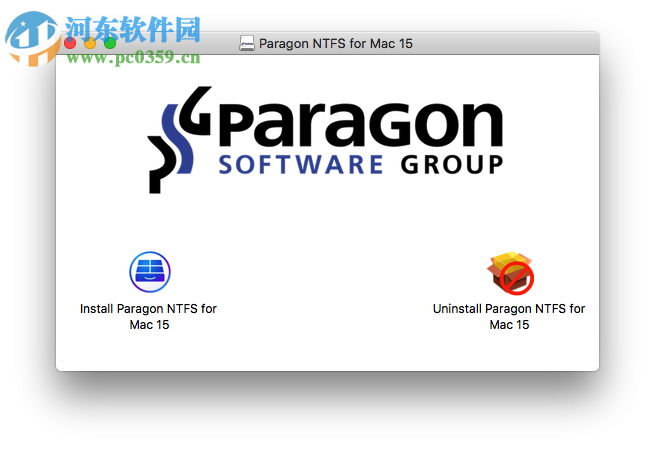This screenshot has height=451, width=655.
Task: Click the 'Paragon NTFS for Mac 15' window title
Action: 335,43
